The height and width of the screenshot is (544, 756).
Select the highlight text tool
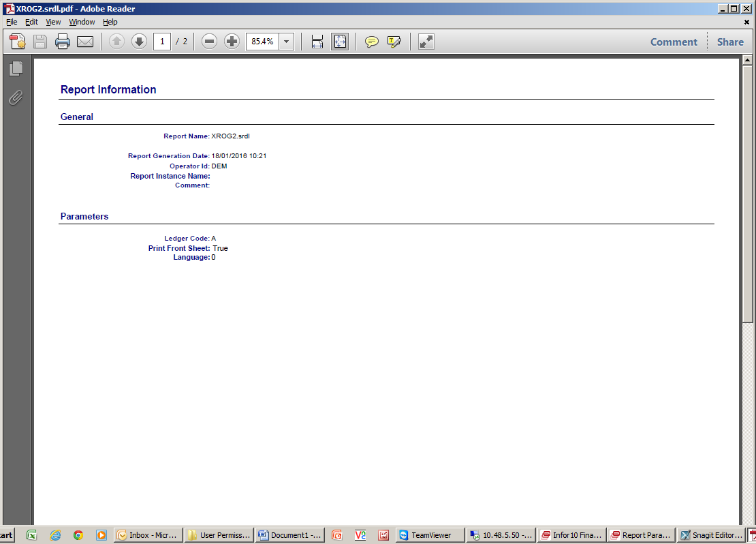394,42
